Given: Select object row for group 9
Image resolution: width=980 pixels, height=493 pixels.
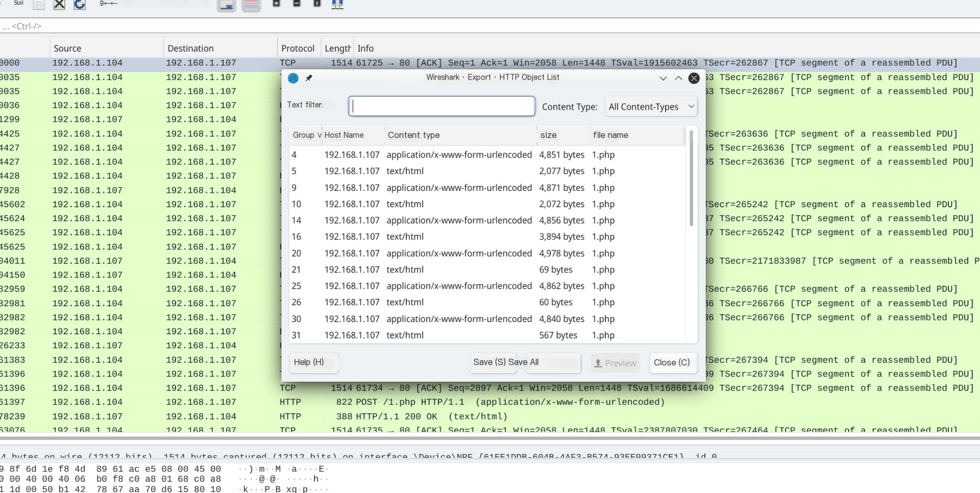Looking at the screenshot, I should [x=487, y=188].
